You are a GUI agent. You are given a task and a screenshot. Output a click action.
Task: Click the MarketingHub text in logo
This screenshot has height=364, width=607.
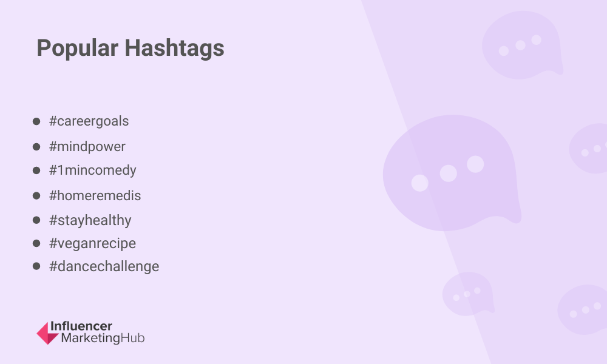103,338
